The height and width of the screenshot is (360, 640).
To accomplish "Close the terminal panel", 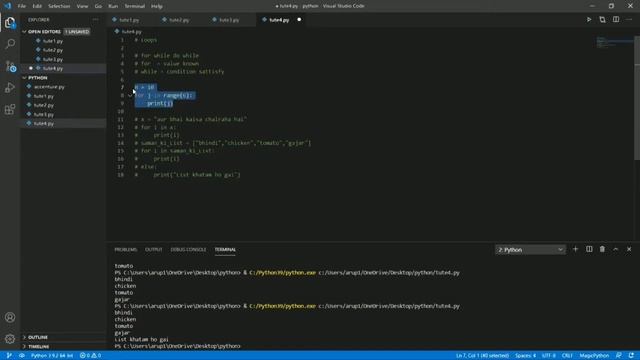I will click(629, 249).
